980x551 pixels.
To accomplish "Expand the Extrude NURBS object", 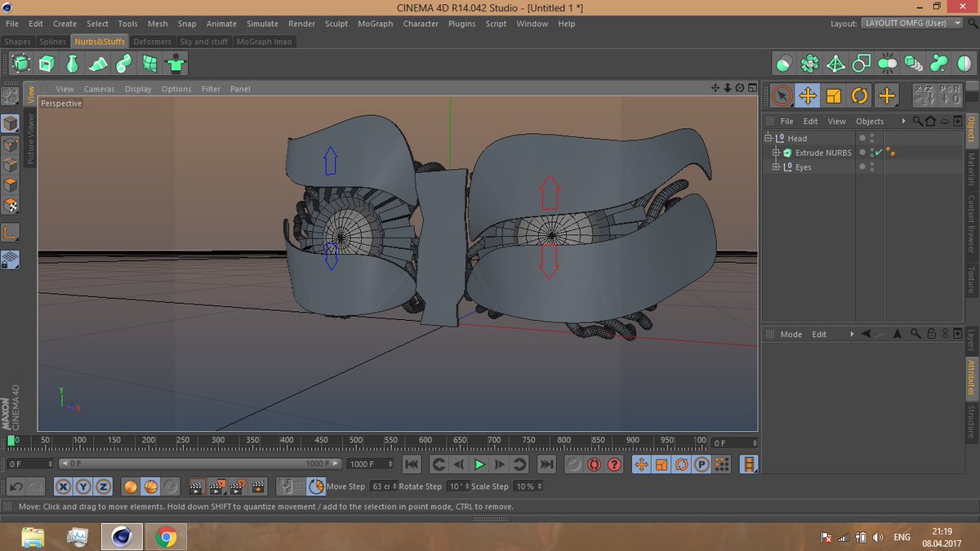I will [x=777, y=153].
